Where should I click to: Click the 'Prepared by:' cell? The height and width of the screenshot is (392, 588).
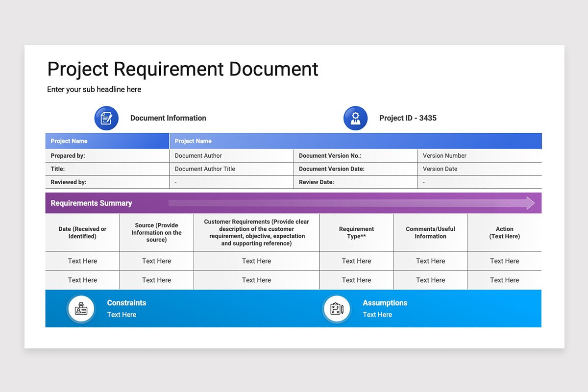[x=107, y=156]
